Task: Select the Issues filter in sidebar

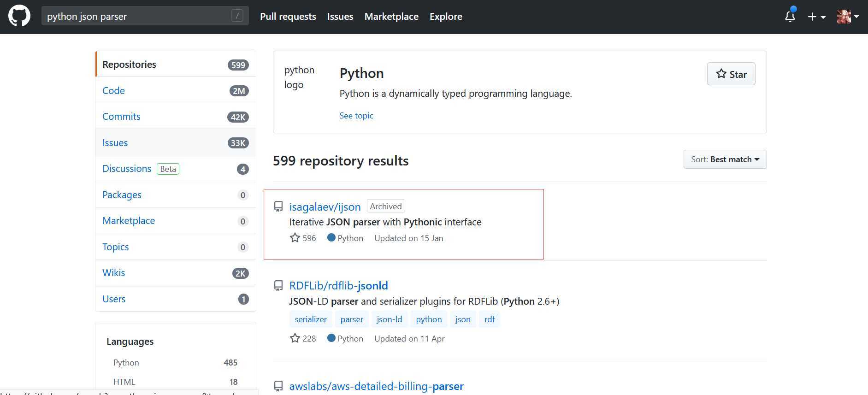Action: (x=176, y=142)
